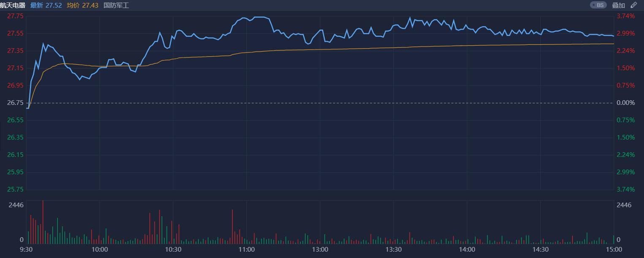
Task: Open the pencil drawing tool icon
Action: click(633, 5)
